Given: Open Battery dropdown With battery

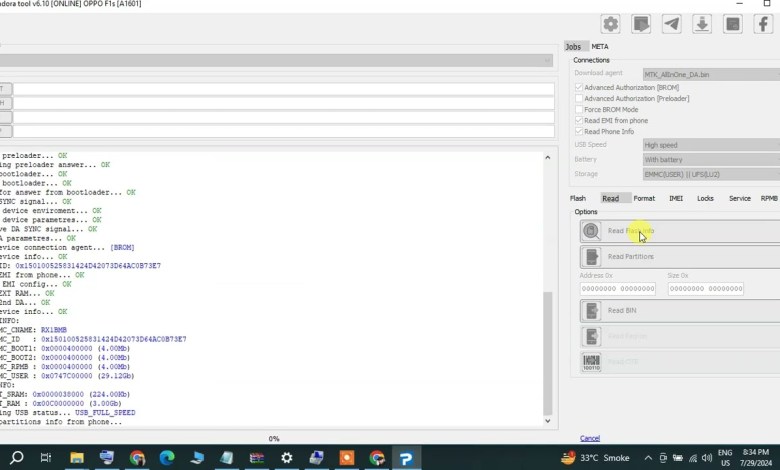Looking at the screenshot, I should coord(711,160).
